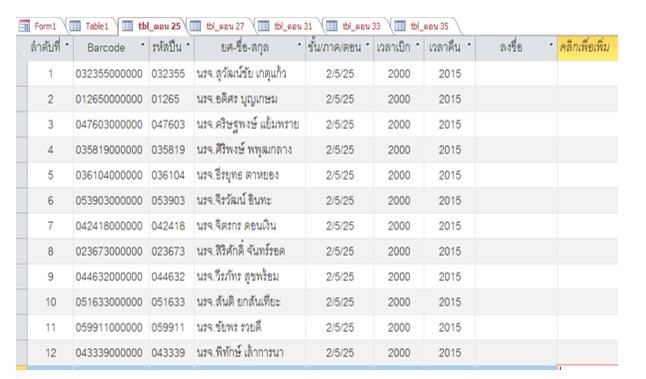Click gun code cell 053903
Viewport: 646px width, 379px height.
coord(172,201)
